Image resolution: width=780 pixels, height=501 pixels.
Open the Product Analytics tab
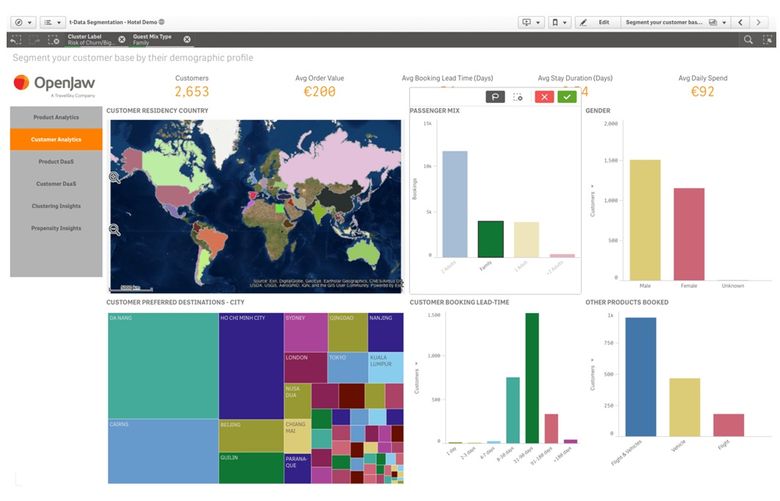pos(56,117)
